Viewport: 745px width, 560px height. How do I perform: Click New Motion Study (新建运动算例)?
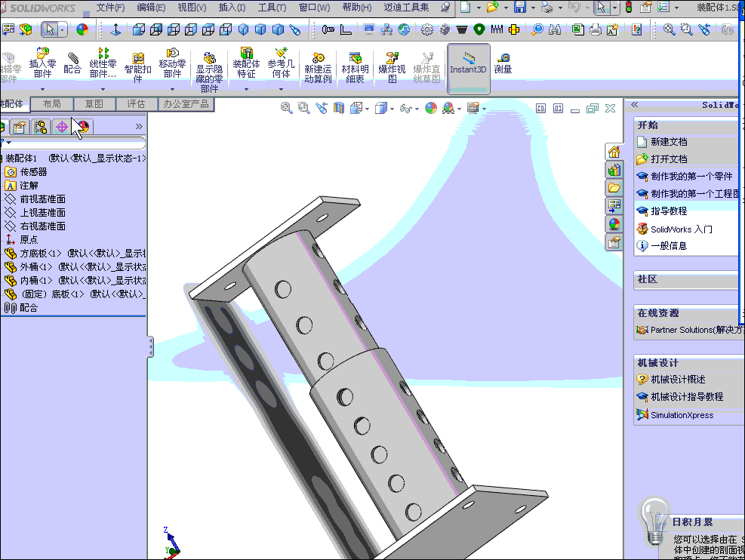pyautogui.click(x=318, y=68)
